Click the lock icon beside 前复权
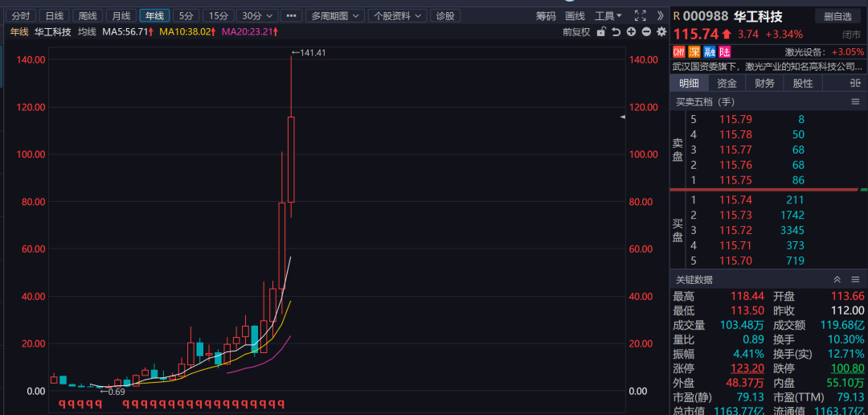 (600, 32)
